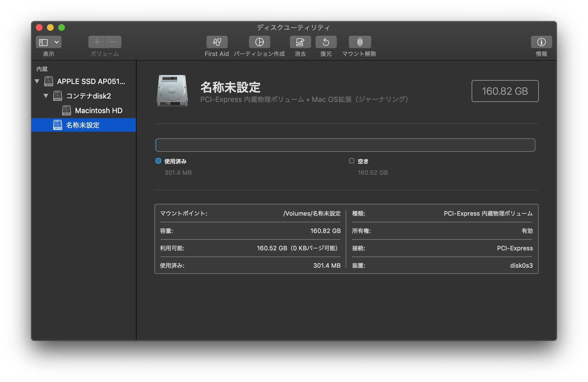Select the APPLE SSD AP051 disk
Image resolution: width=588 pixels, height=382 pixels.
91,81
